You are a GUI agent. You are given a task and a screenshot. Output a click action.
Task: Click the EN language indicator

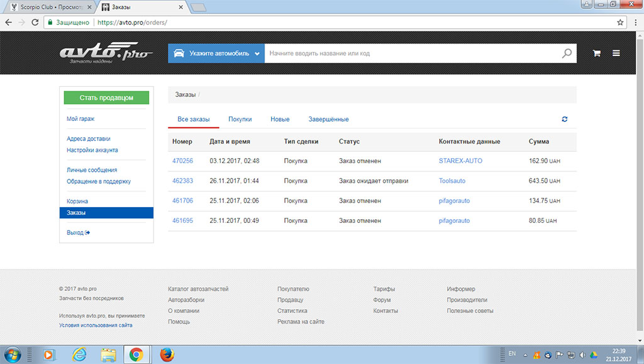(x=512, y=355)
